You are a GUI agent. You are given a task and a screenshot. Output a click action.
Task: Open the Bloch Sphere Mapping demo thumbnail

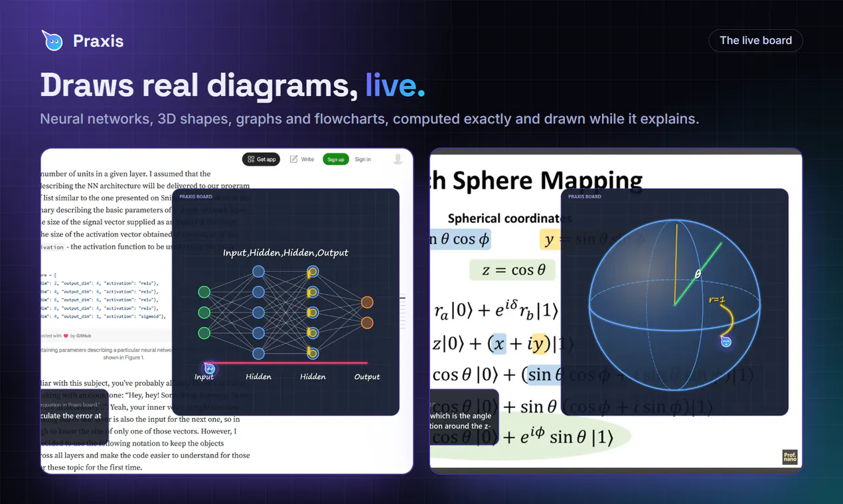tap(616, 310)
